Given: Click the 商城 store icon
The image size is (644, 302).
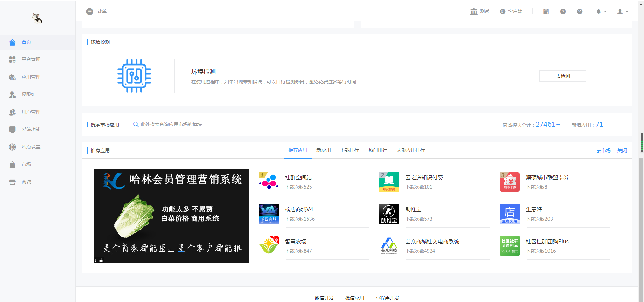Looking at the screenshot, I should coord(12,182).
